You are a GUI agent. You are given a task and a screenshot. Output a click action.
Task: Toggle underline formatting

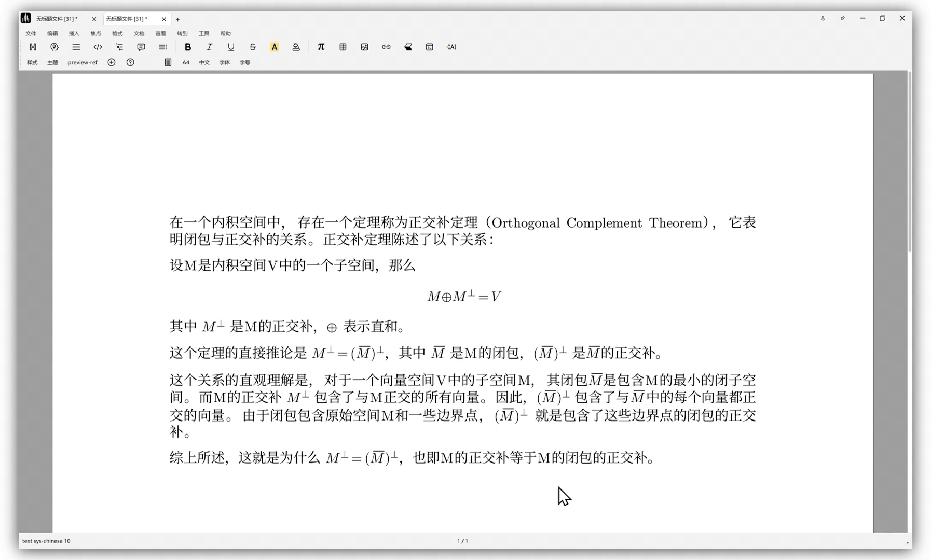(231, 47)
